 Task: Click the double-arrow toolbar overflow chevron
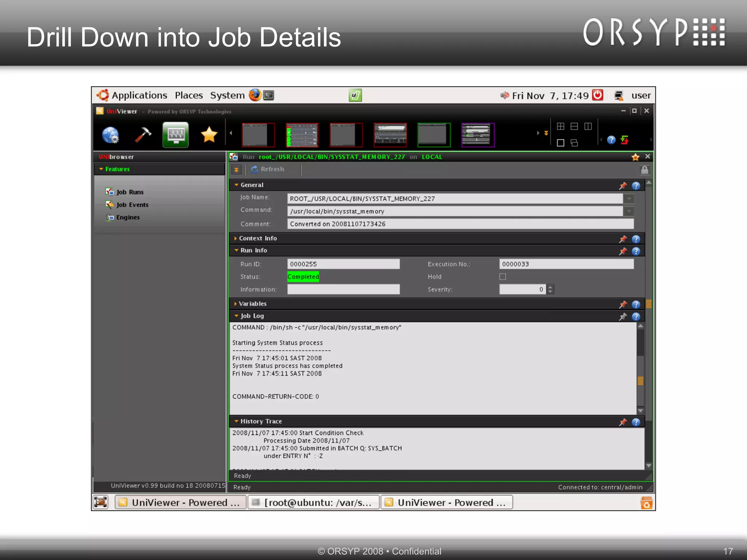pos(546,133)
